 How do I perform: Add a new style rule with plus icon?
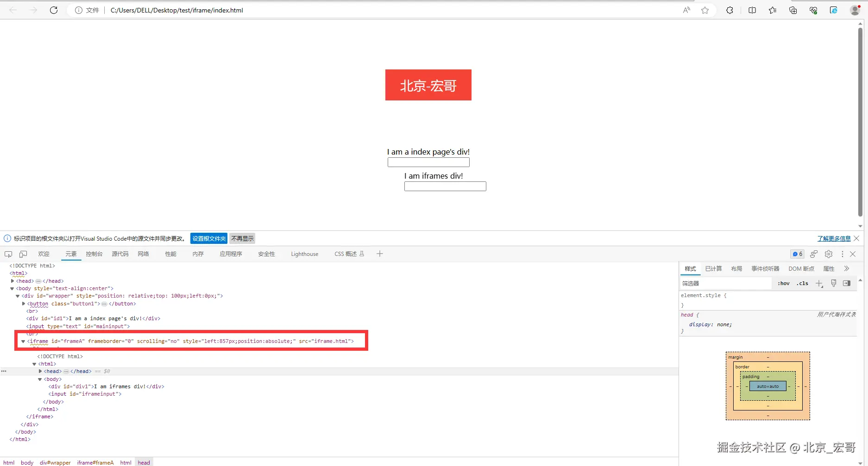819,283
